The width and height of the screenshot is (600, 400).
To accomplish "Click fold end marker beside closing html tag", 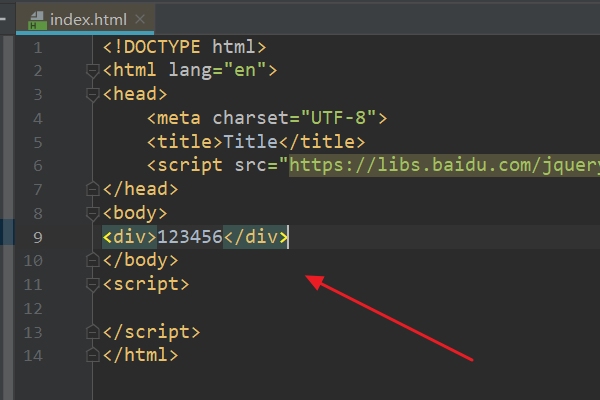I will tap(93, 355).
